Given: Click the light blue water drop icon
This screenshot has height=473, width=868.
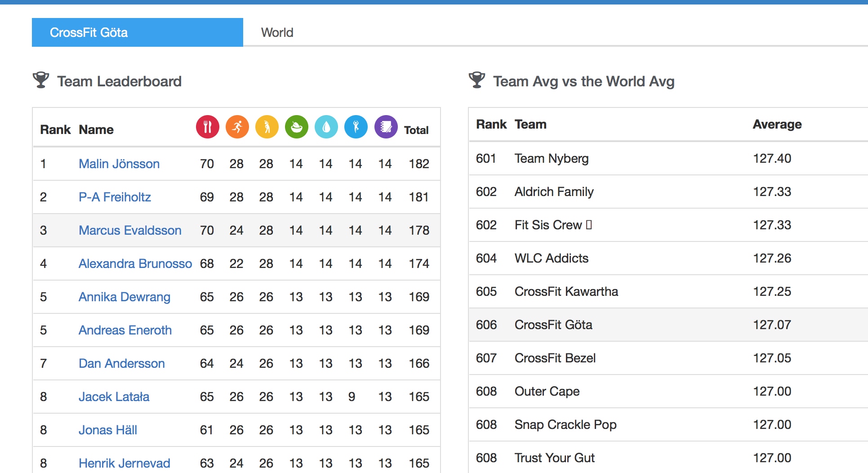Looking at the screenshot, I should 326,127.
